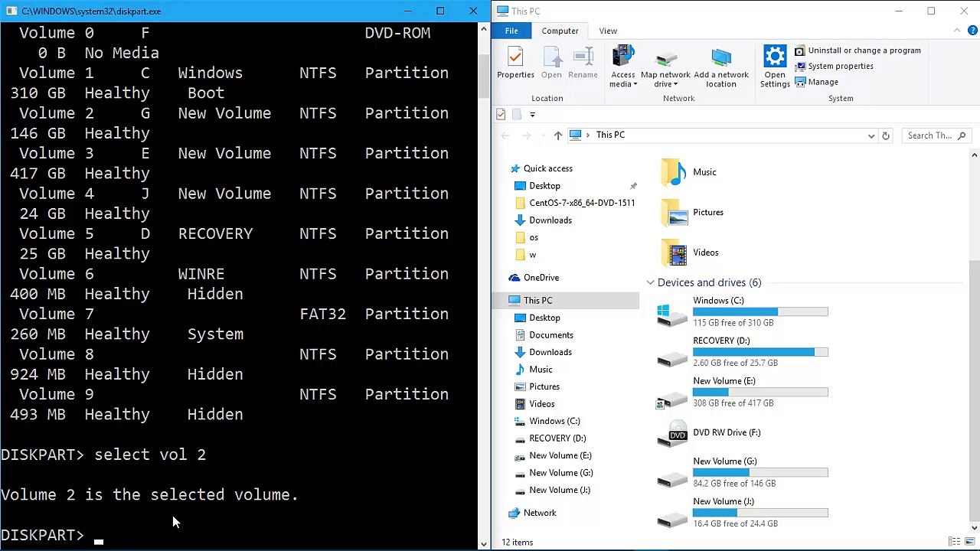Click New Volume (G:) usage bar
Viewport: 980px width, 551px height.
(x=760, y=472)
